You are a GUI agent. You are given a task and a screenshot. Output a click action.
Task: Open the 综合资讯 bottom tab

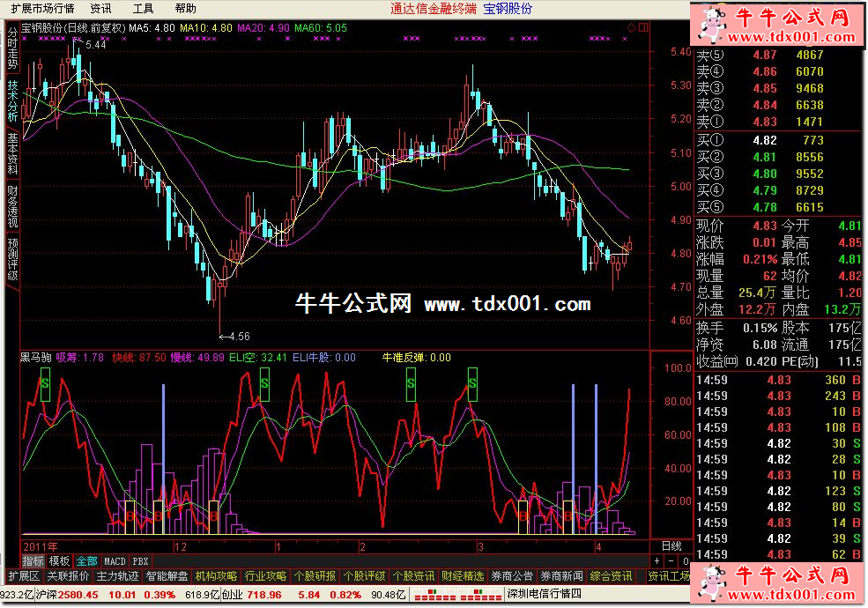(611, 576)
